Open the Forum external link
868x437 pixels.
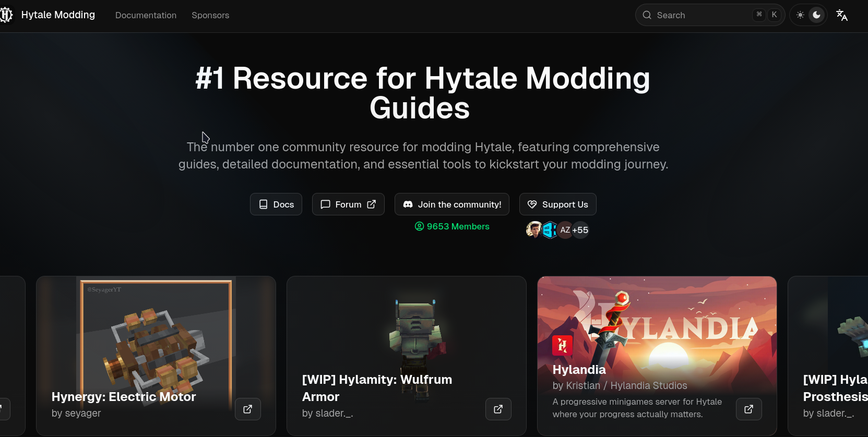click(x=348, y=204)
